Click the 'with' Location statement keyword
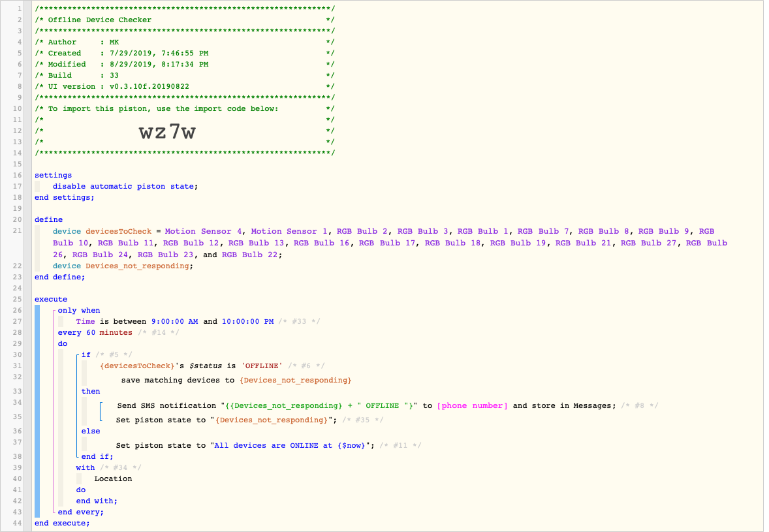Viewport: 769px width, 532px height. click(x=86, y=468)
